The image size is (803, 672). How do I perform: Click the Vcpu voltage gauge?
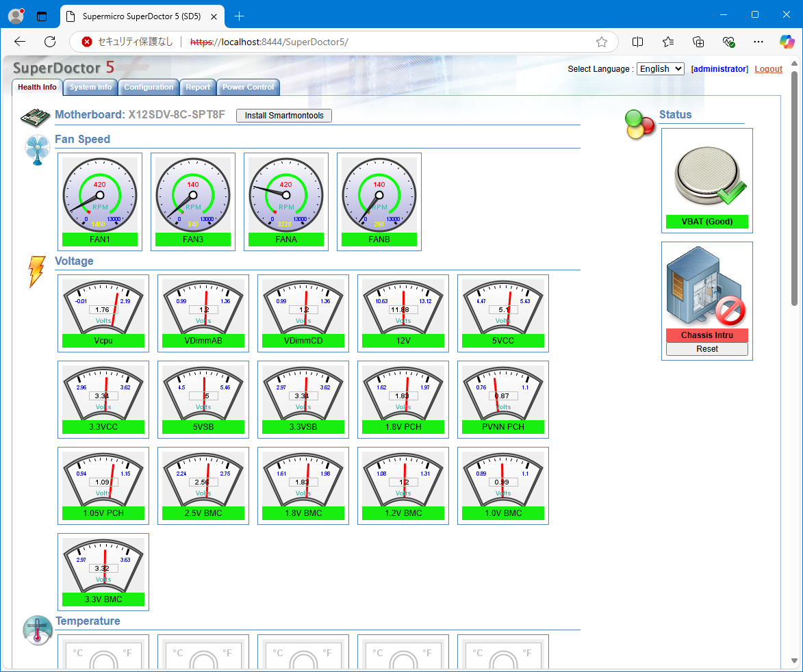103,307
